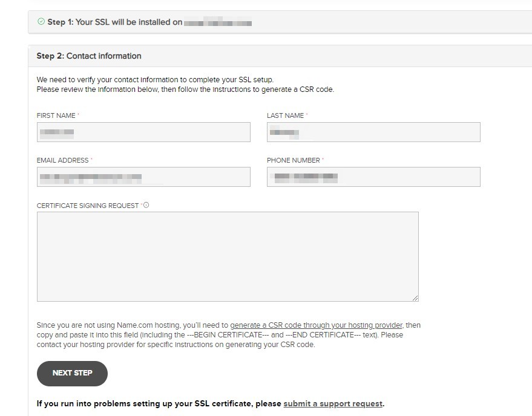The width and height of the screenshot is (532, 416).
Task: Click the PHONE NUMBER label
Action: point(294,160)
